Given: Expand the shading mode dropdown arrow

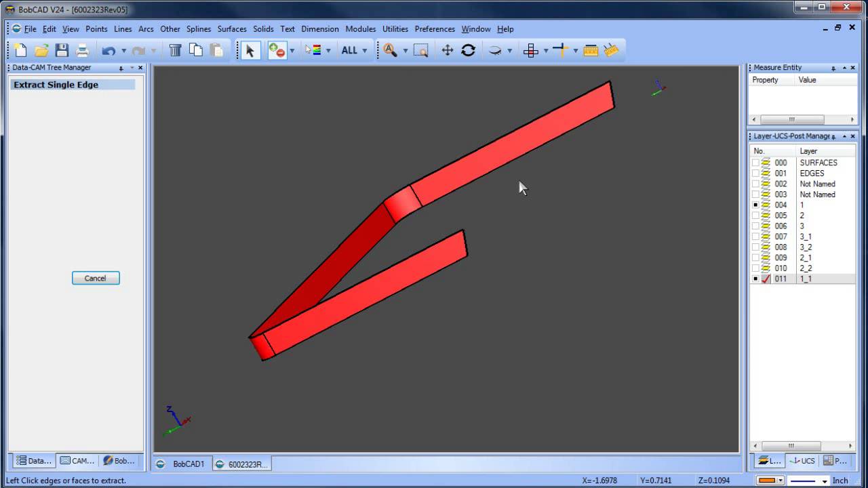Looking at the screenshot, I should click(x=509, y=51).
